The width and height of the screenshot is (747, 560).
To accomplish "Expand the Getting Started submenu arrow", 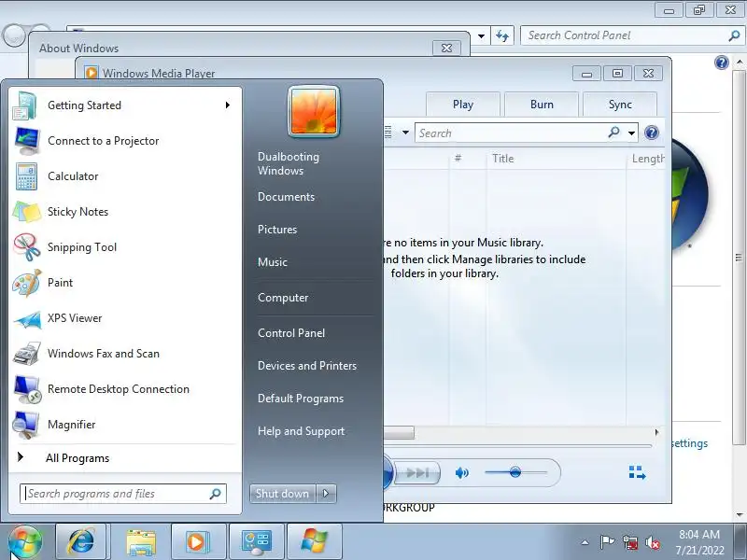I will pos(228,105).
